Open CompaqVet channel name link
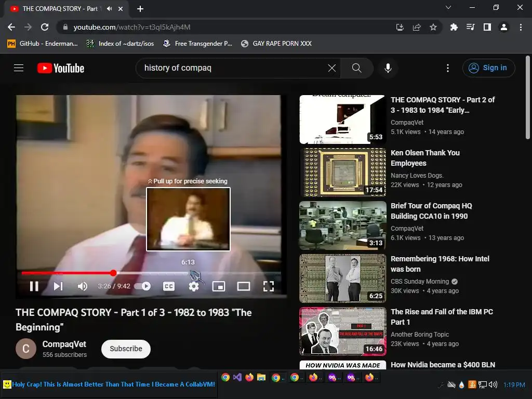This screenshot has width=532, height=399. coord(64,344)
